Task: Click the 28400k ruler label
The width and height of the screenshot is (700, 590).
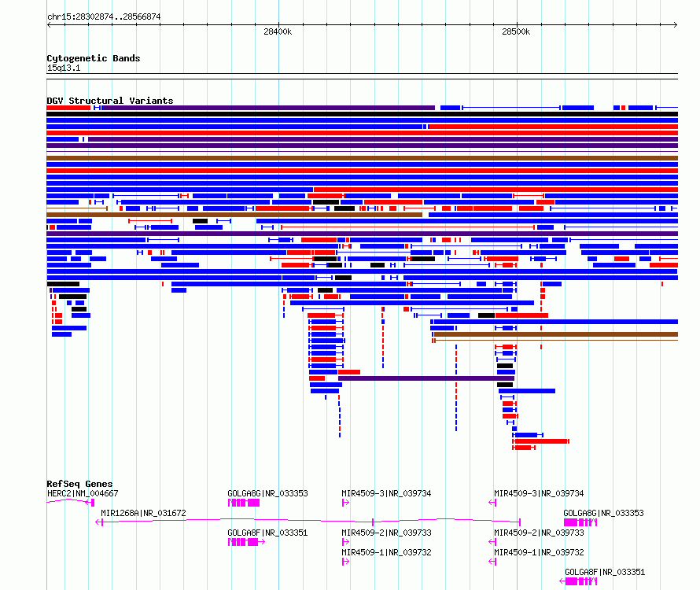Action: 278,31
